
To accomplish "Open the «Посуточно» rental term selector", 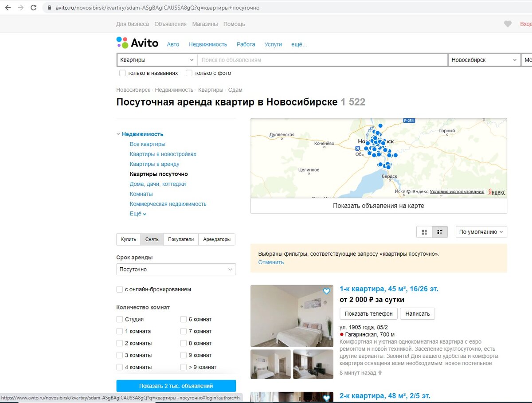I will 176,269.
